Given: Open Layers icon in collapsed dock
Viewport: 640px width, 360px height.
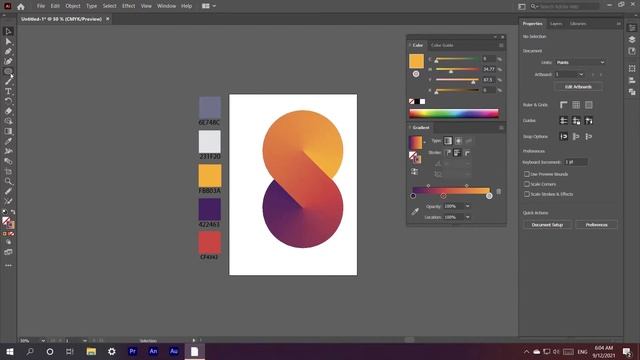Looking at the screenshot, I should point(632,40).
